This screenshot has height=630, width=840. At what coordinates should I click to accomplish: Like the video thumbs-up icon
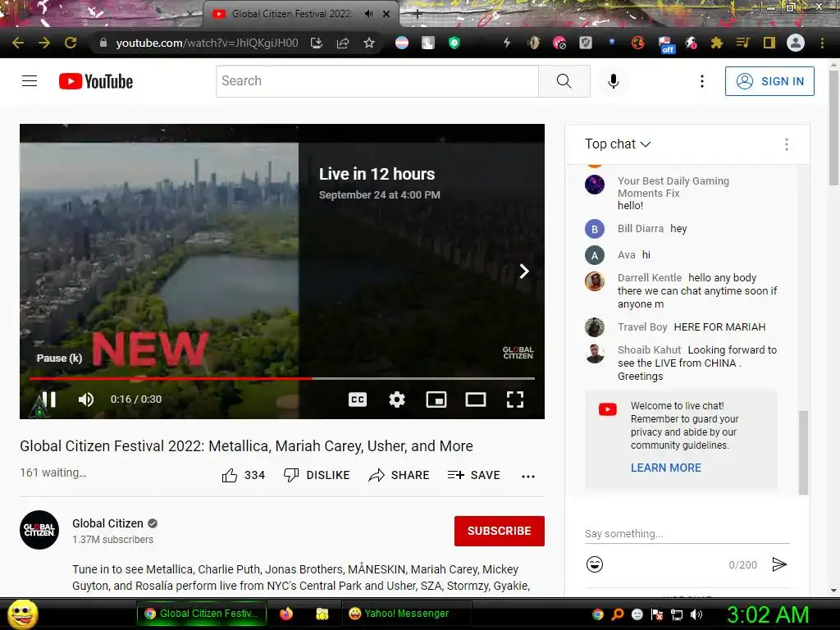point(230,475)
